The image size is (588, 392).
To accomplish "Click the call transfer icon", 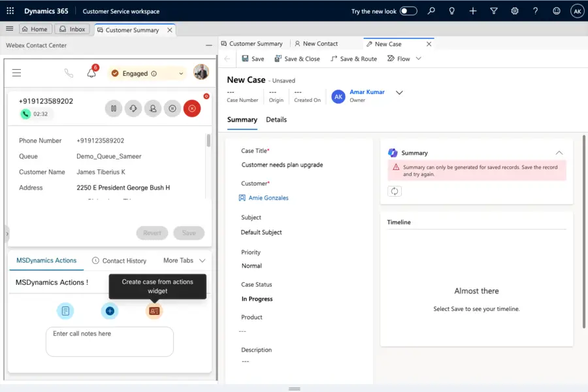I will [133, 108].
